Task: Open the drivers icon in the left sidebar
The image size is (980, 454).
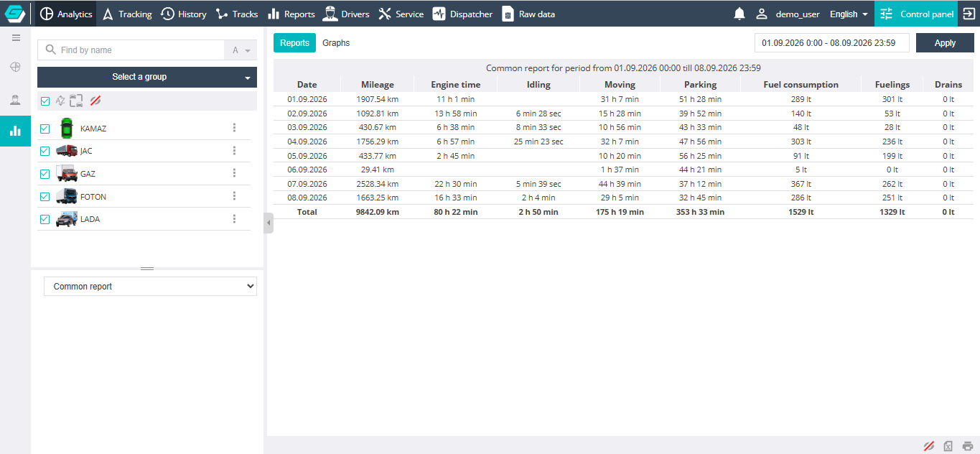Action: click(x=16, y=99)
